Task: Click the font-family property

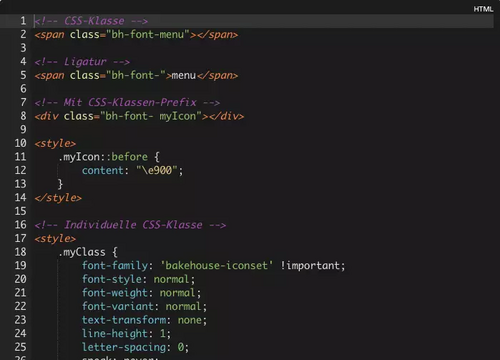Action: pyautogui.click(x=115, y=266)
